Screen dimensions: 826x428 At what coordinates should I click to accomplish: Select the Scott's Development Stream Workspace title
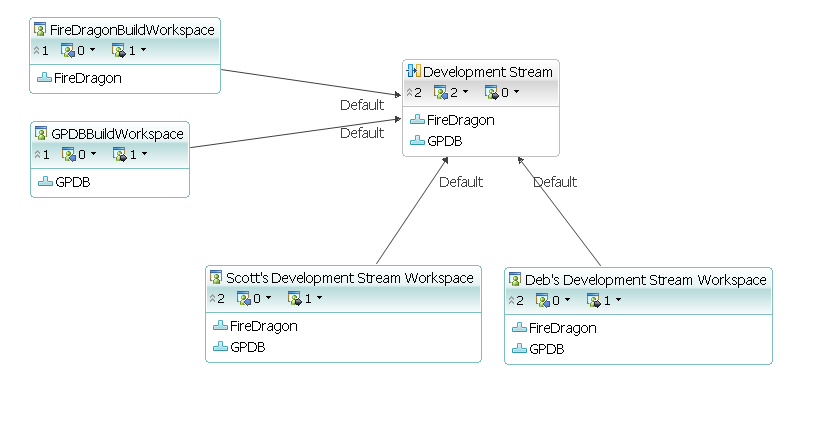click(x=349, y=277)
